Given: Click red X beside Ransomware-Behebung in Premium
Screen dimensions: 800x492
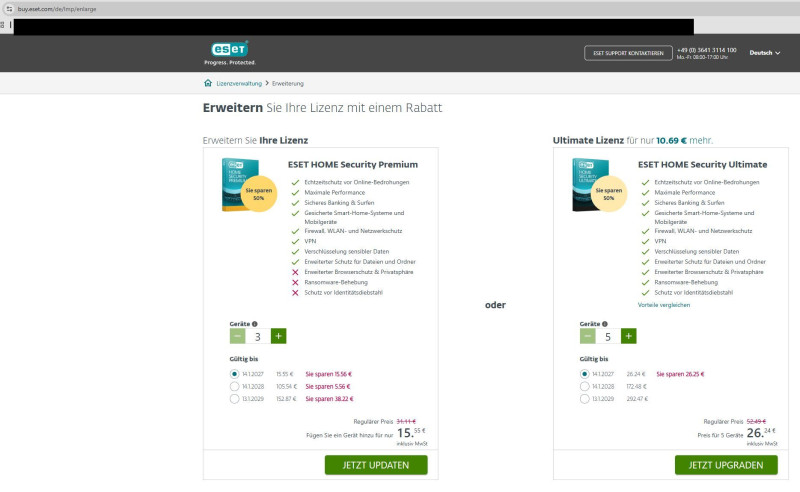Looking at the screenshot, I should 295,282.
